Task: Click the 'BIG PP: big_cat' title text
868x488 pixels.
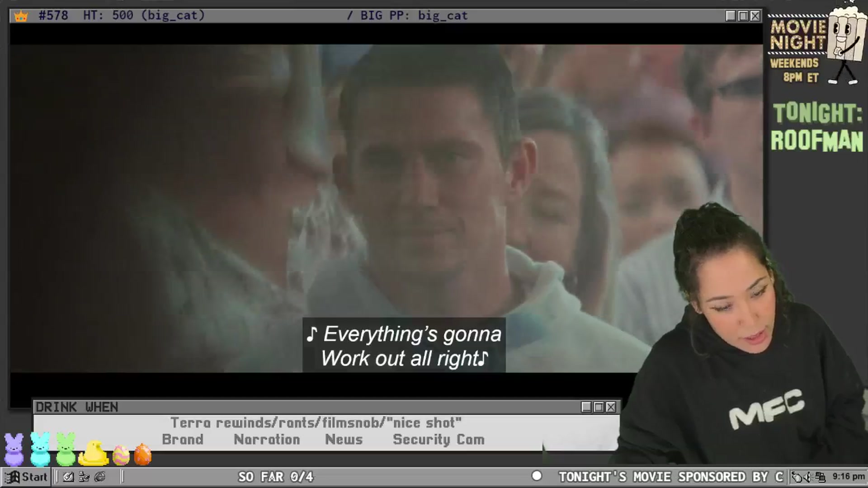Action: click(414, 15)
